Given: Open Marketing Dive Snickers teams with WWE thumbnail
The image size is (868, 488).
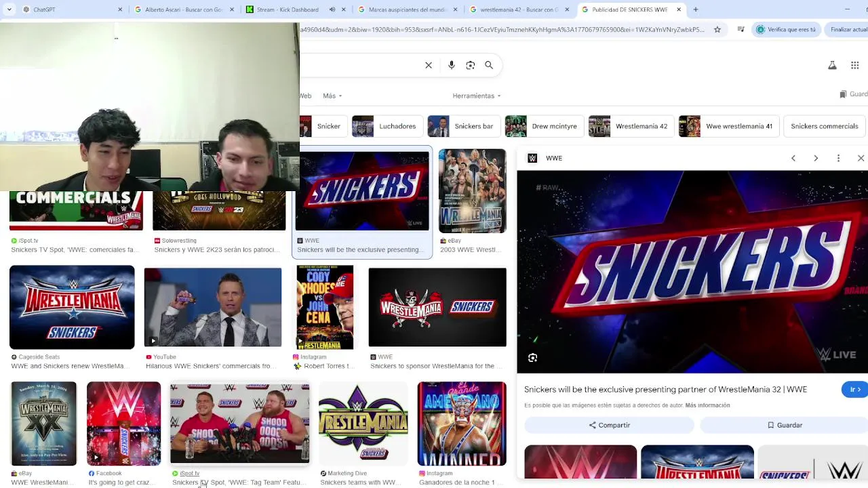Looking at the screenshot, I should (x=363, y=424).
